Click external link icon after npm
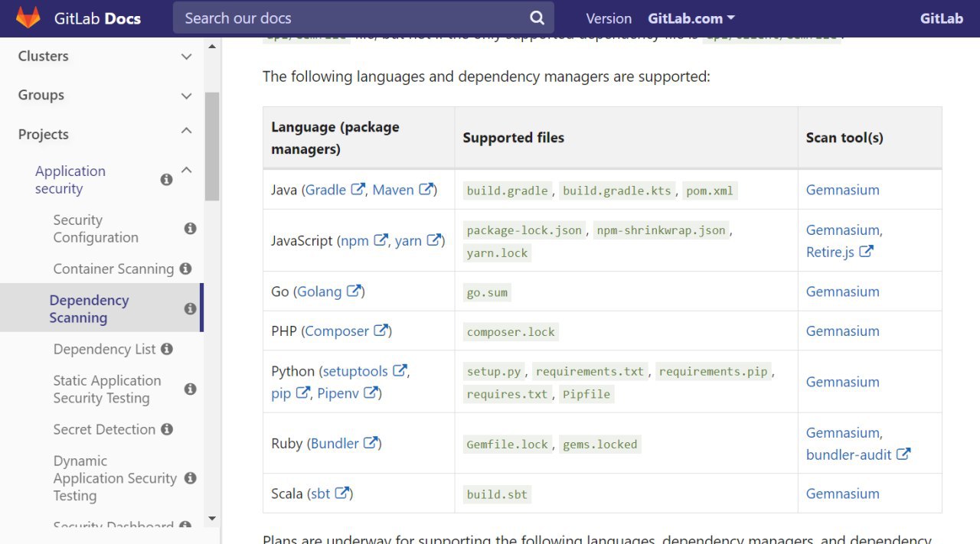The height and width of the screenshot is (544, 980). pyautogui.click(x=381, y=240)
